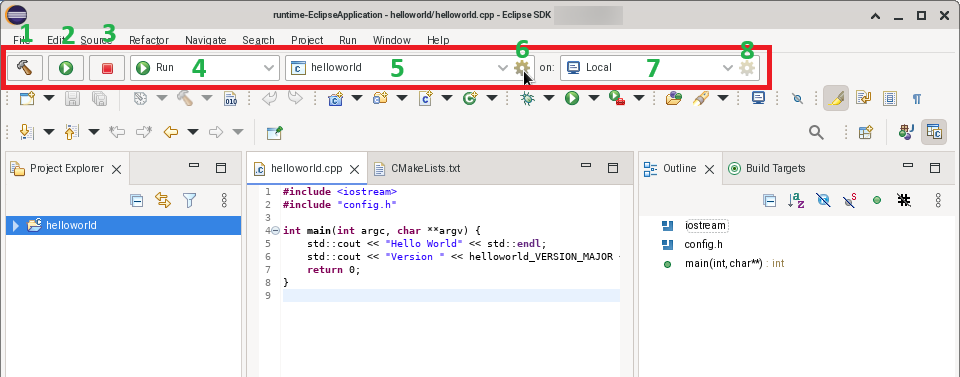This screenshot has height=377, width=960.
Task: Click the green Run toolbar icon
Action: 572,98
